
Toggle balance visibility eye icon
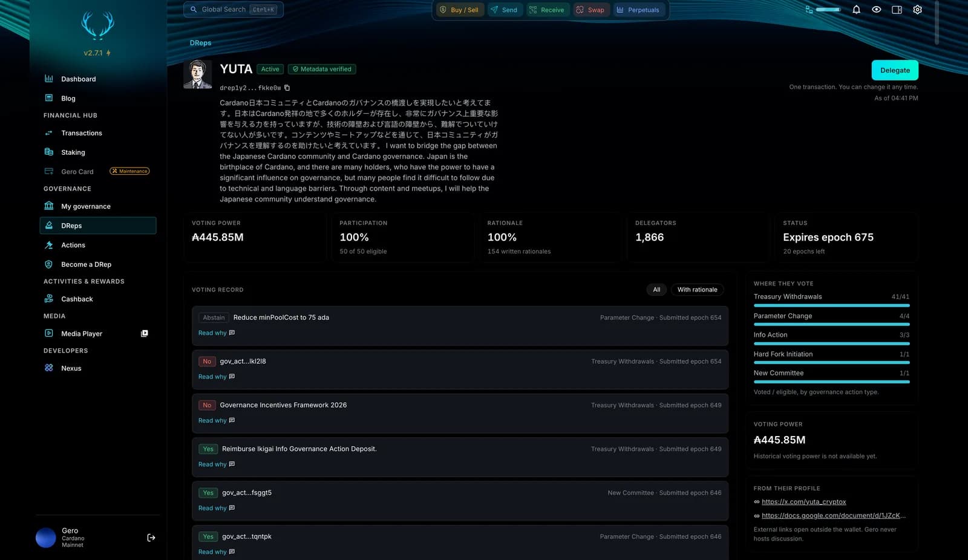click(x=877, y=10)
